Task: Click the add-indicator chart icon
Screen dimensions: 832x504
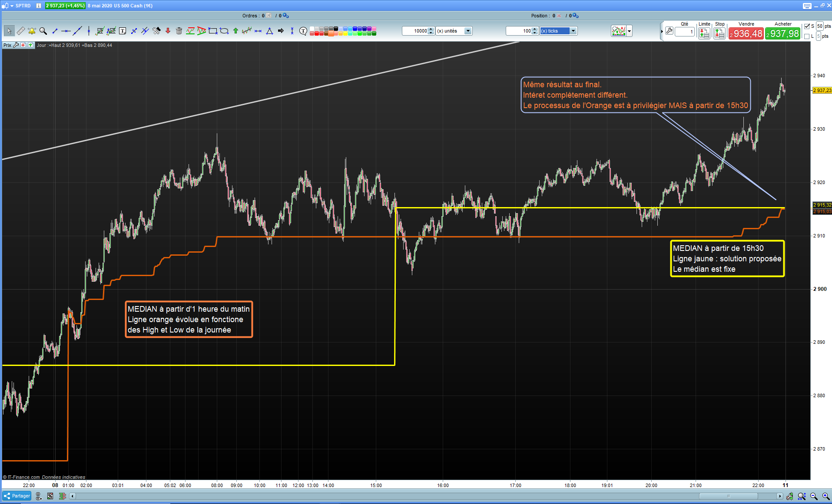Action: (618, 31)
